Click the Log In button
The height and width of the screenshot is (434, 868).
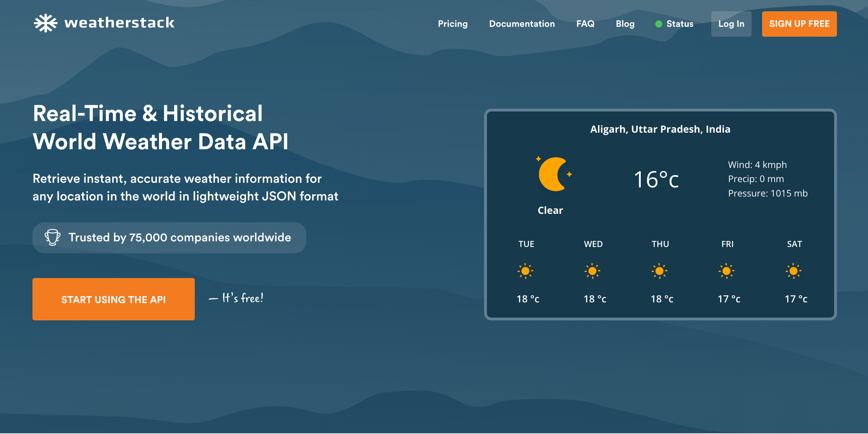point(731,24)
